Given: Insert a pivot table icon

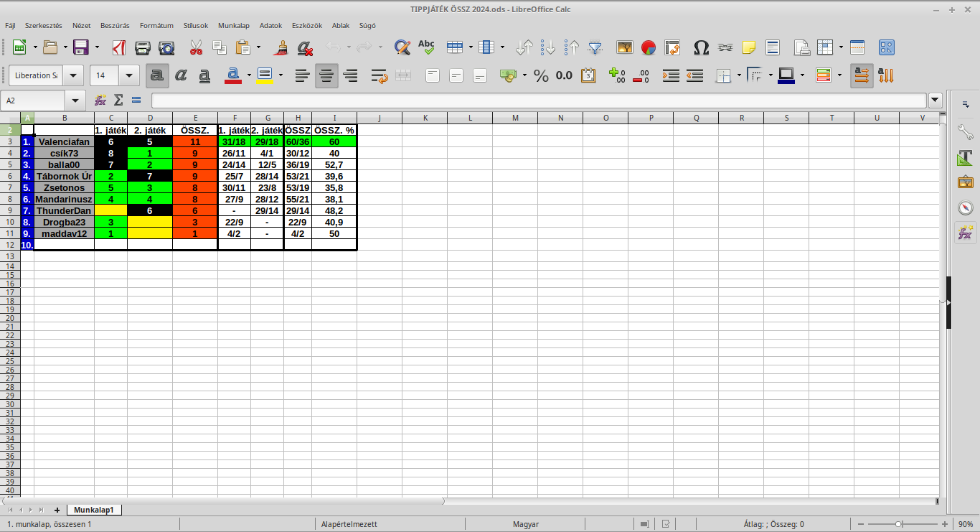Looking at the screenshot, I should (x=672, y=47).
